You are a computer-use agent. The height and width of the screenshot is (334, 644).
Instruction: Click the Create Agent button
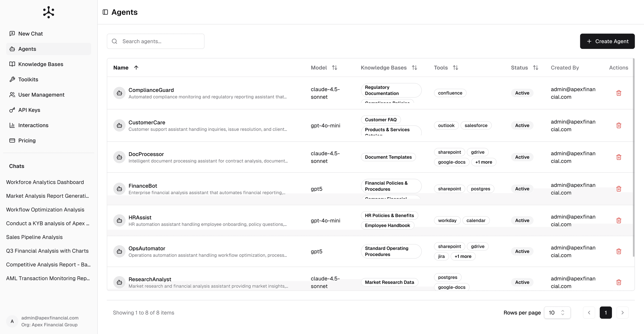pyautogui.click(x=607, y=41)
